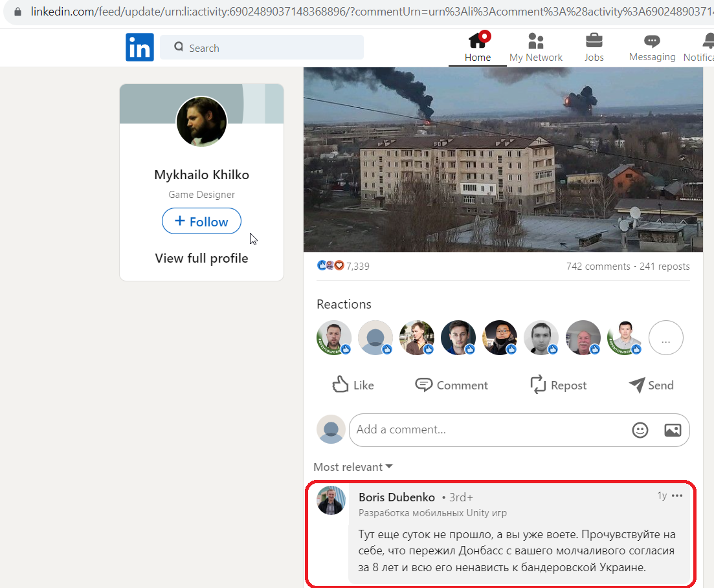Click Boris Dubenko's avatar
This screenshot has width=714, height=588.
pos(331,500)
